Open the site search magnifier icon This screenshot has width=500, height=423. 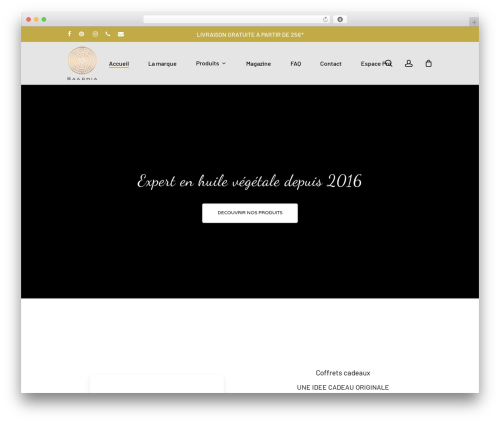tap(389, 63)
